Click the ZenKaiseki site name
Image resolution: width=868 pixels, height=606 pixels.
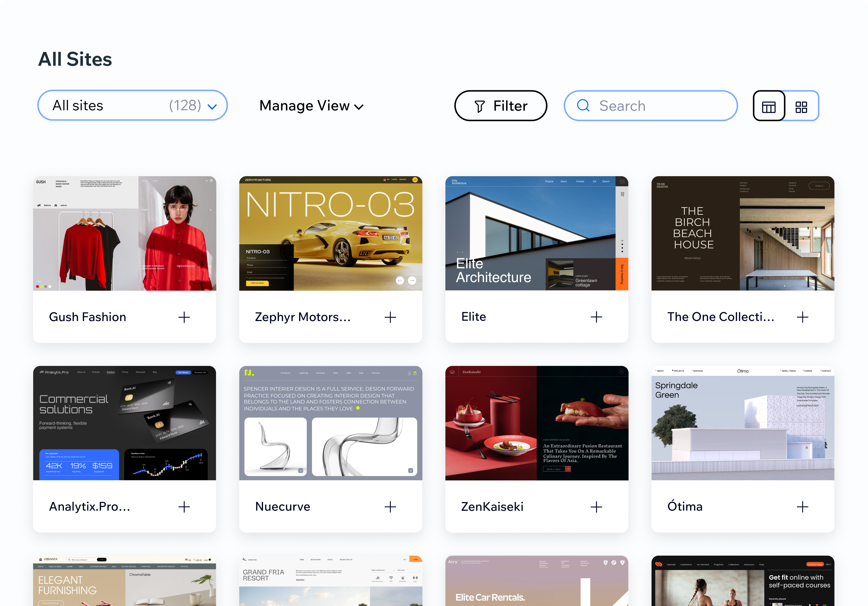[492, 507]
